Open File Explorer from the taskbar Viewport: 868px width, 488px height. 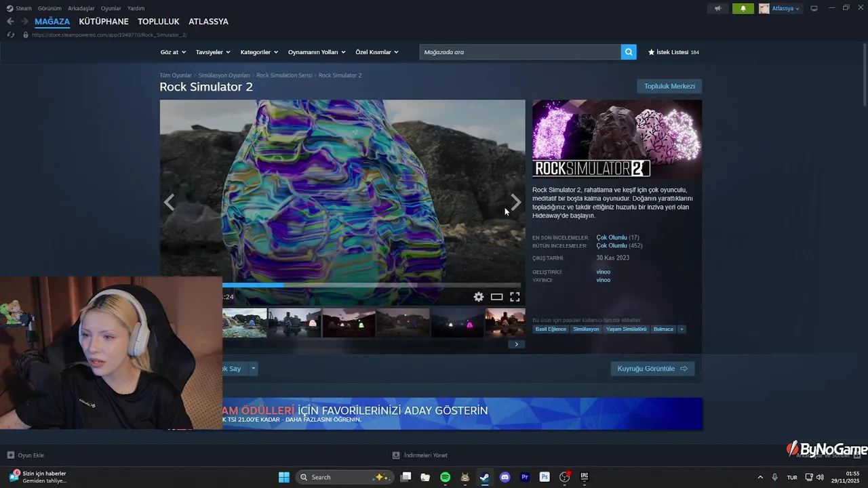tap(425, 477)
